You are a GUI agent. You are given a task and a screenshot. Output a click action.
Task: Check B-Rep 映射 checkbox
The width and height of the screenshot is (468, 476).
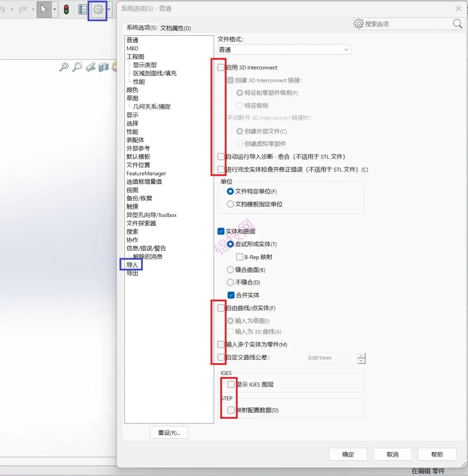point(239,257)
